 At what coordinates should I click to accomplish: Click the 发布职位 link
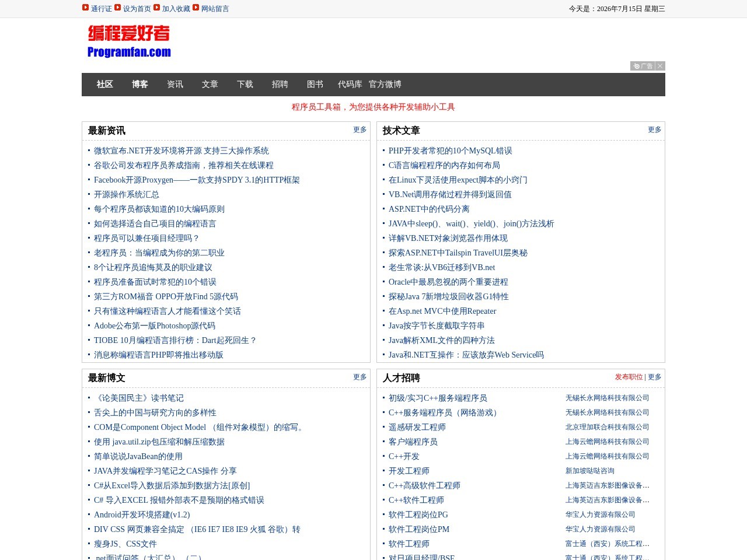629,377
